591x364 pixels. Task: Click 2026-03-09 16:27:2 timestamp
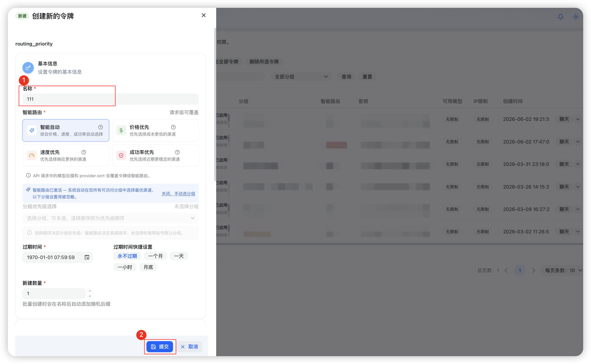tap(526, 209)
